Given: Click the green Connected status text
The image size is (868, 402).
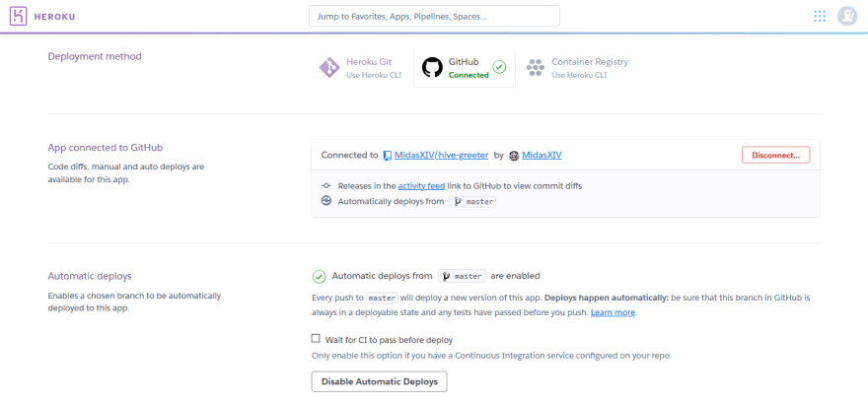Looking at the screenshot, I should [469, 75].
